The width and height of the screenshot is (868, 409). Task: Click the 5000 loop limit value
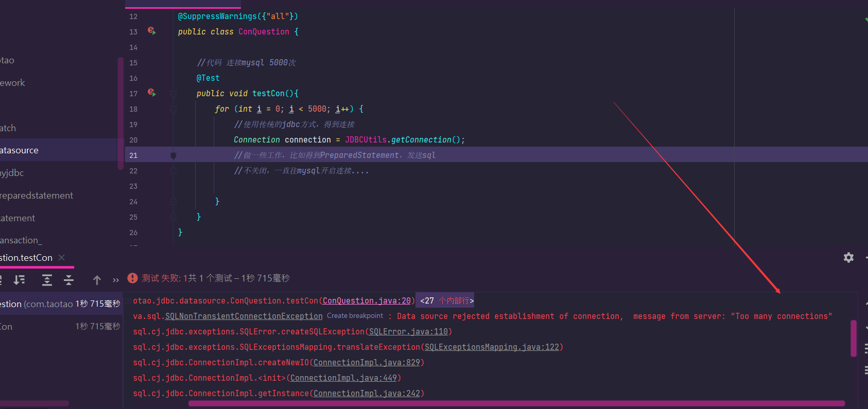tap(317, 109)
